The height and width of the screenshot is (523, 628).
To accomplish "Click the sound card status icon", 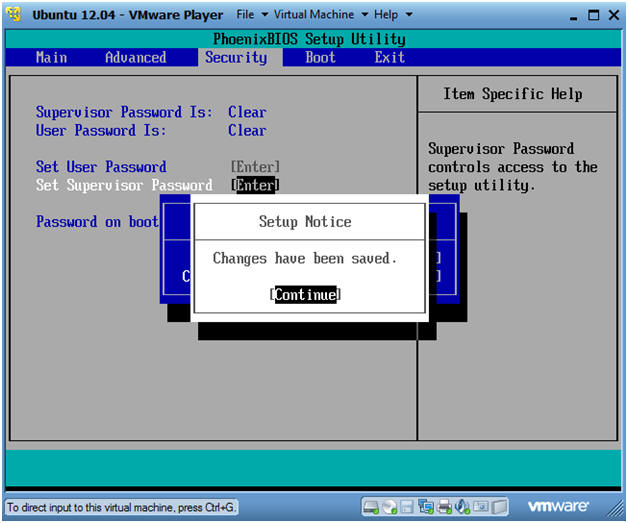I will pyautogui.click(x=462, y=507).
